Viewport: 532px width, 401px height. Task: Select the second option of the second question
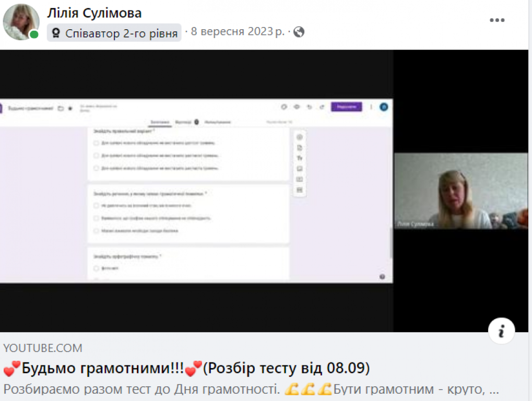coord(96,218)
